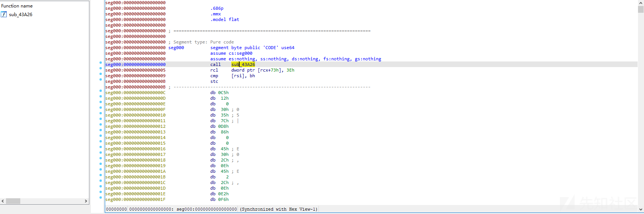Click the '00000000' offset in status line

116,209
